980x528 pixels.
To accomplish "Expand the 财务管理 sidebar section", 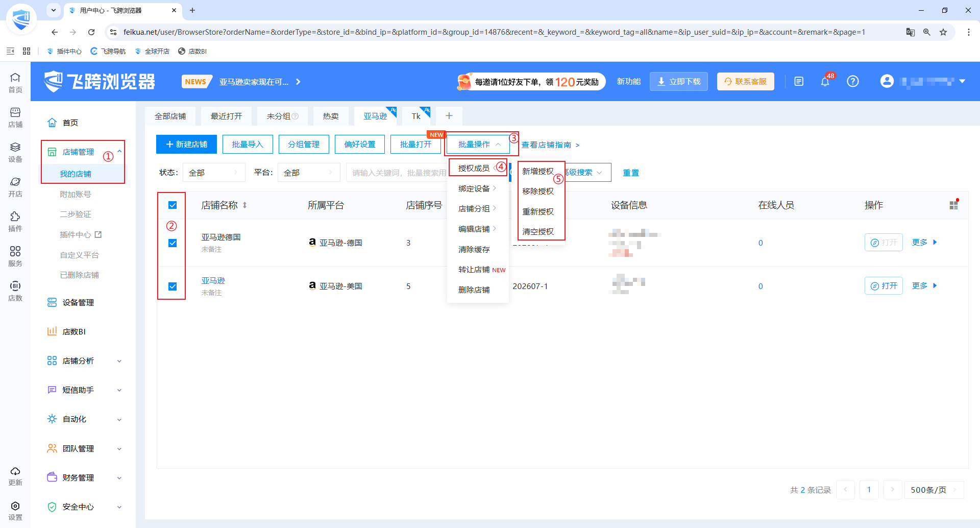I will pyautogui.click(x=85, y=478).
